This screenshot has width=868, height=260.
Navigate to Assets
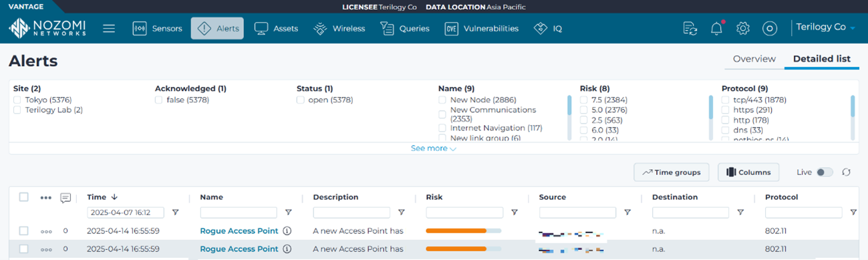[276, 29]
